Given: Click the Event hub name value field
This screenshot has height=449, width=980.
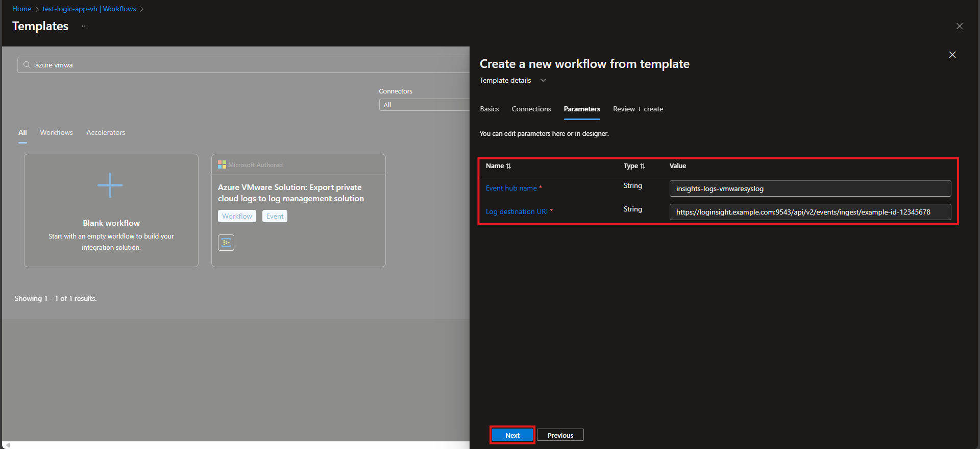Looking at the screenshot, I should pyautogui.click(x=810, y=188).
